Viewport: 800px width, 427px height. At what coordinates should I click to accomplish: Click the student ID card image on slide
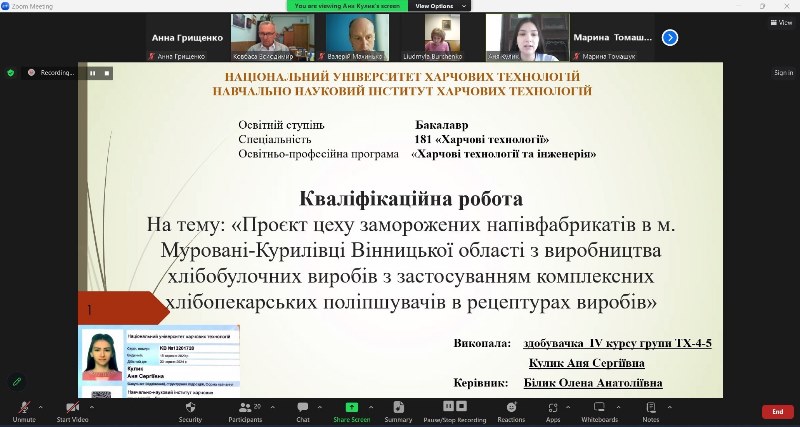[x=159, y=361]
